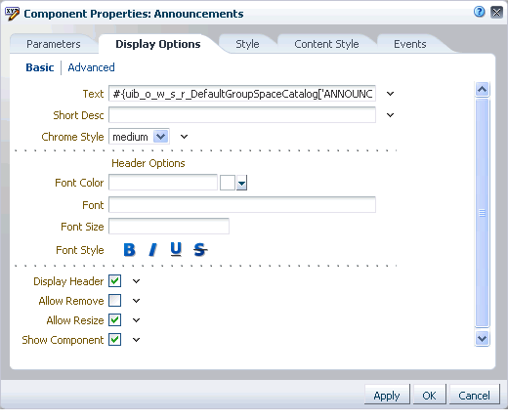
Task: Open the Chrome Style dropdown
Action: point(161,137)
